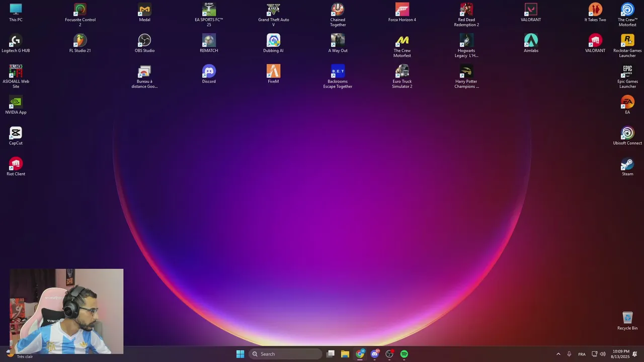Select the EA app desktop icon
Image resolution: width=644 pixels, height=362 pixels.
(627, 105)
